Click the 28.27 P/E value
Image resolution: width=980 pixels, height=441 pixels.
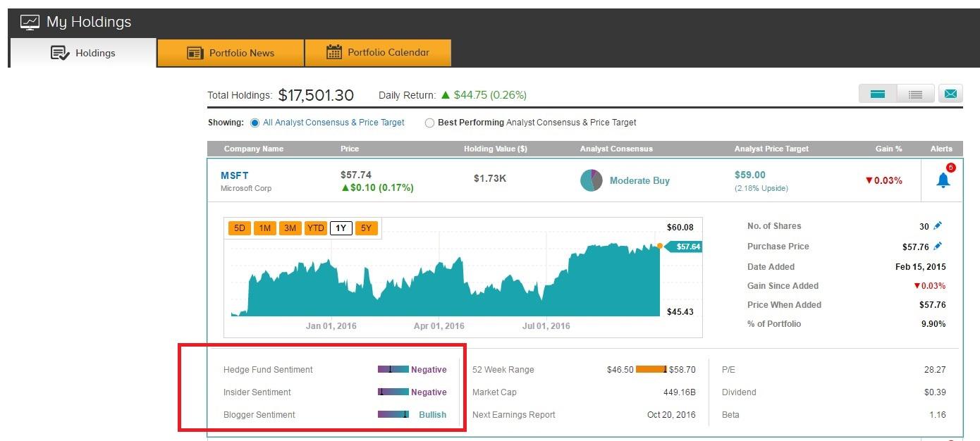click(935, 369)
